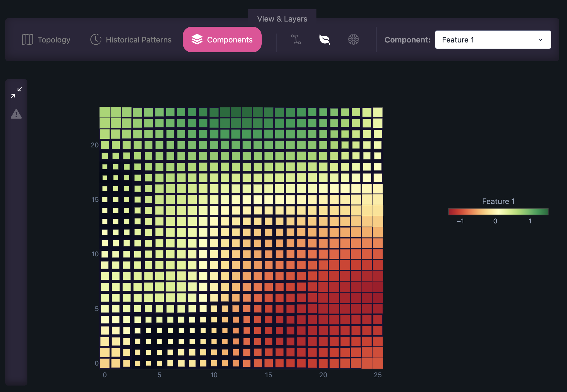Choose the flower-shaped layer icon
Viewport: 567px width, 392px height.
pyautogui.click(x=353, y=39)
